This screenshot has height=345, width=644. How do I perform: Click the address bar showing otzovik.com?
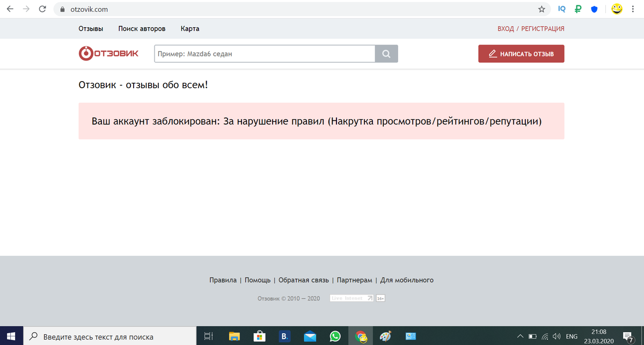pyautogui.click(x=302, y=9)
